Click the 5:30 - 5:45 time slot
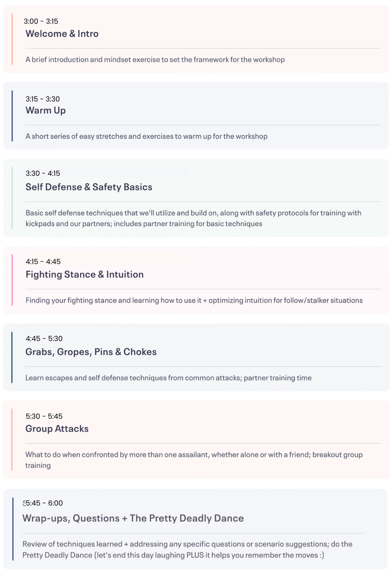392x578 pixels. [x=44, y=416]
